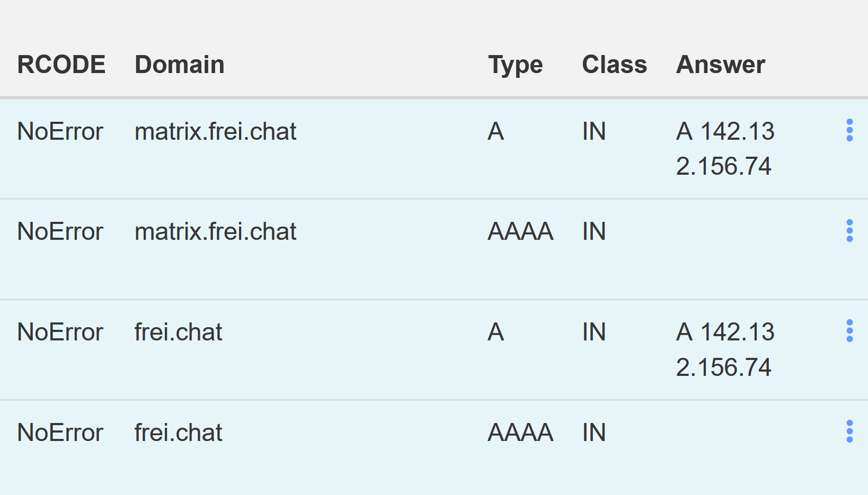
Task: Open three-dot menu for matrix.frei.chat A record
Action: click(x=849, y=130)
